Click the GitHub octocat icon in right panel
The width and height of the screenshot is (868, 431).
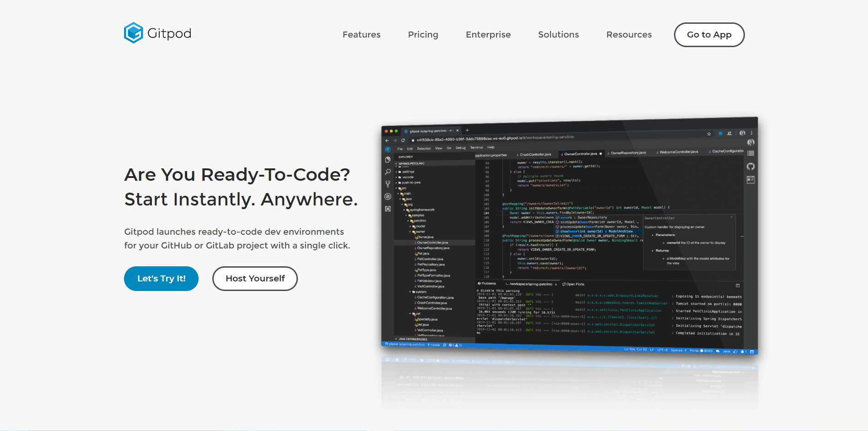[x=750, y=167]
